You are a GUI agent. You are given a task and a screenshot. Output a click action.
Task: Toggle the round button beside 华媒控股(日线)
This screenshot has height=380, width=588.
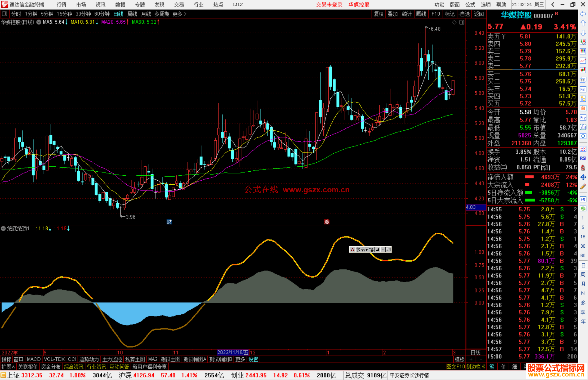point(39,22)
